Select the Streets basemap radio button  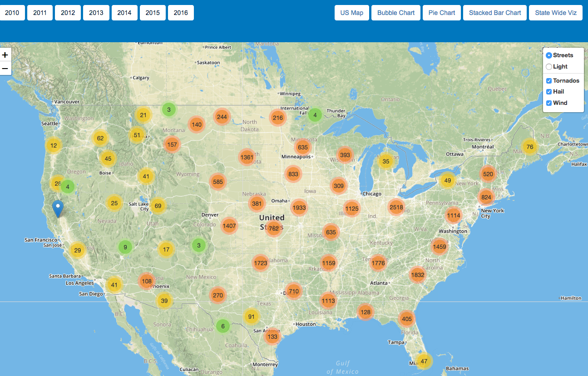click(x=549, y=55)
